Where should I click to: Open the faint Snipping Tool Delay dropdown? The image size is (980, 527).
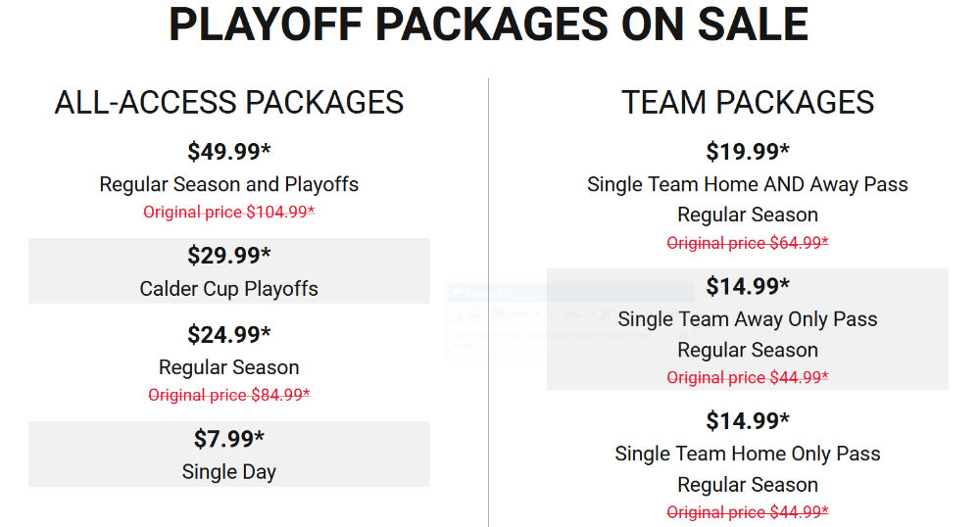pos(571,314)
